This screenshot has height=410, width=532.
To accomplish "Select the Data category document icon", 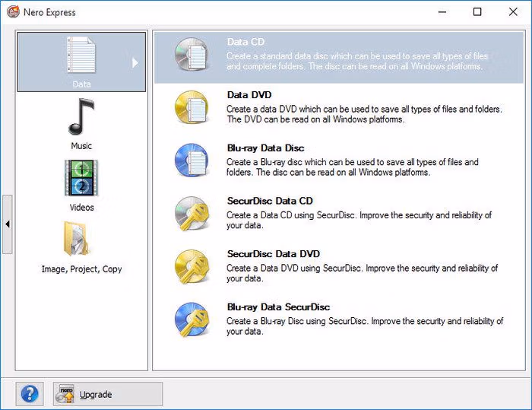I will [x=81, y=54].
